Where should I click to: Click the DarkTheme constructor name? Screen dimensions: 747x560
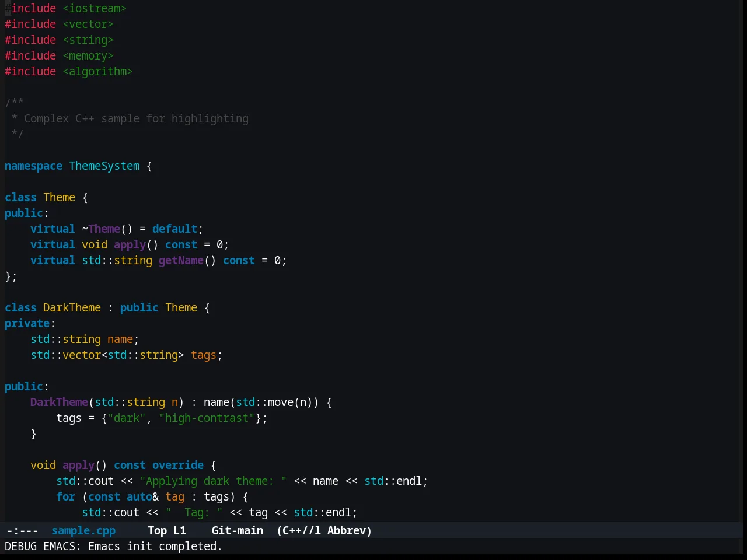point(59,402)
